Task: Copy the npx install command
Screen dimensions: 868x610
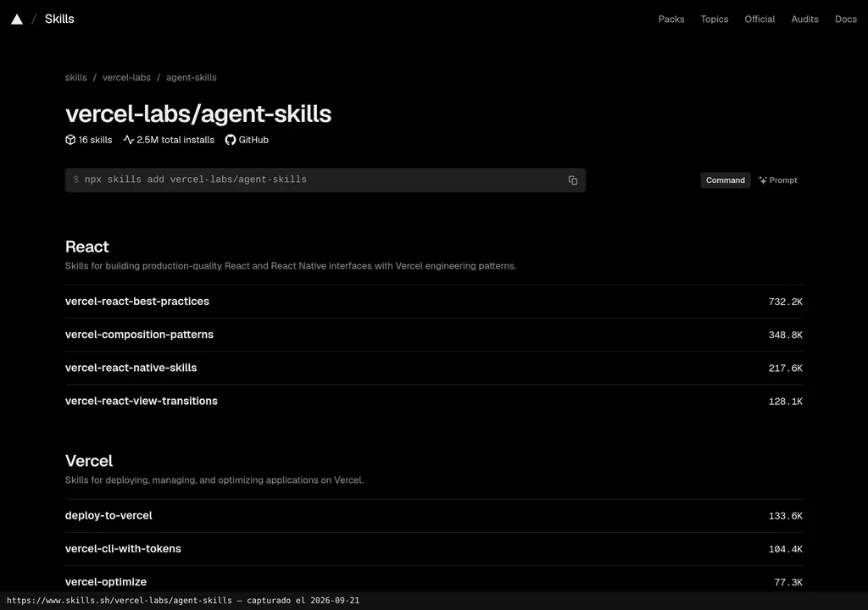Action: 572,180
